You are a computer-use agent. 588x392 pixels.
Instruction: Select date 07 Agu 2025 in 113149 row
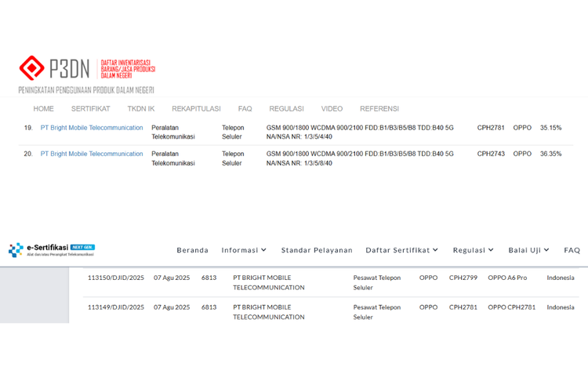(x=172, y=307)
